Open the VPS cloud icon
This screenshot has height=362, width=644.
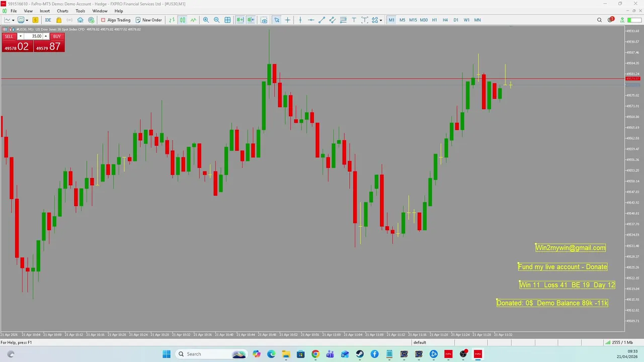pyautogui.click(x=80, y=20)
